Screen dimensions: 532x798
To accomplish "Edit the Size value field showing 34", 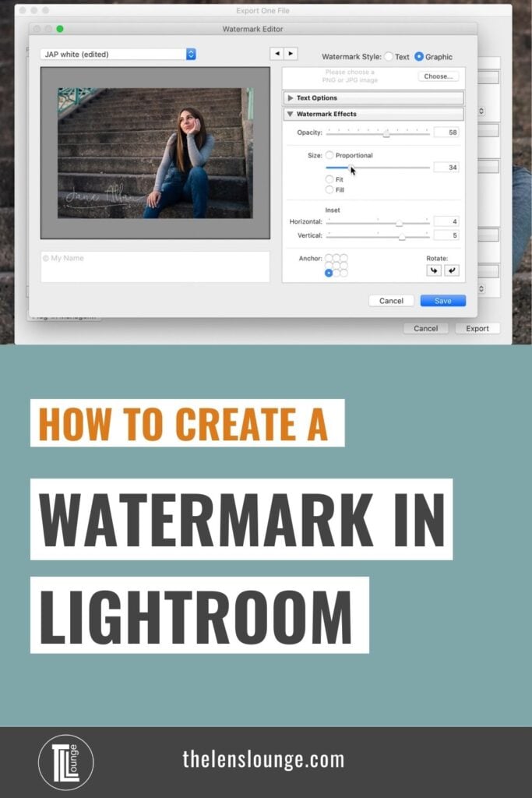I will coord(446,168).
